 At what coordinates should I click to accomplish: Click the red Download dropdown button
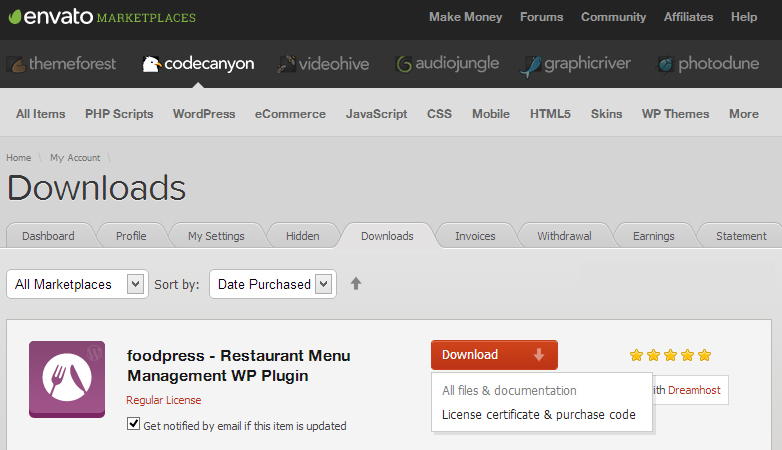[494, 355]
